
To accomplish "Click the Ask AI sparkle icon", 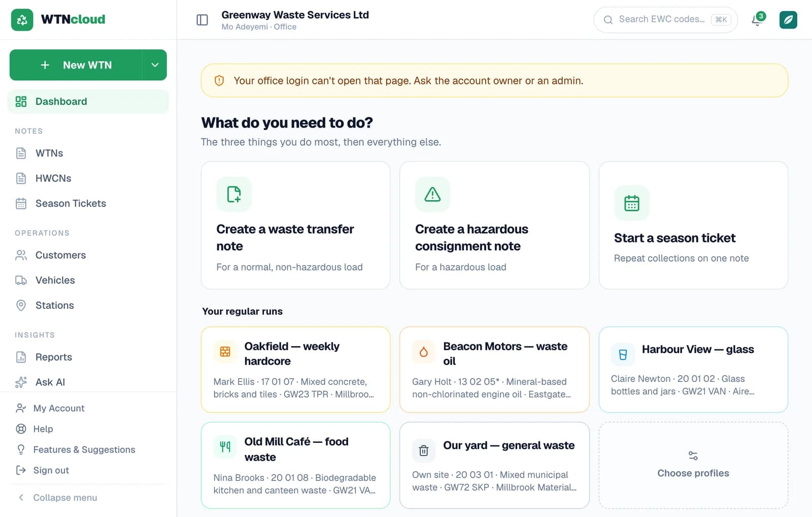I will click(x=21, y=382).
